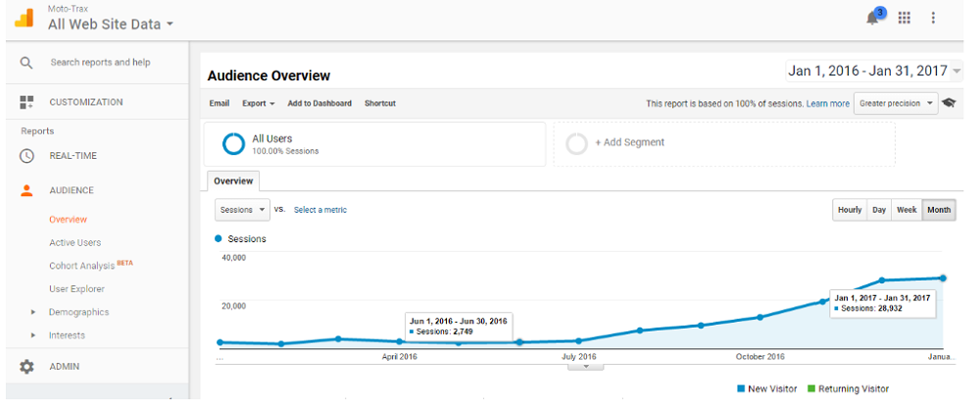This screenshot has height=406, width=980.
Task: Open Real-Time reports clock icon
Action: 26,156
